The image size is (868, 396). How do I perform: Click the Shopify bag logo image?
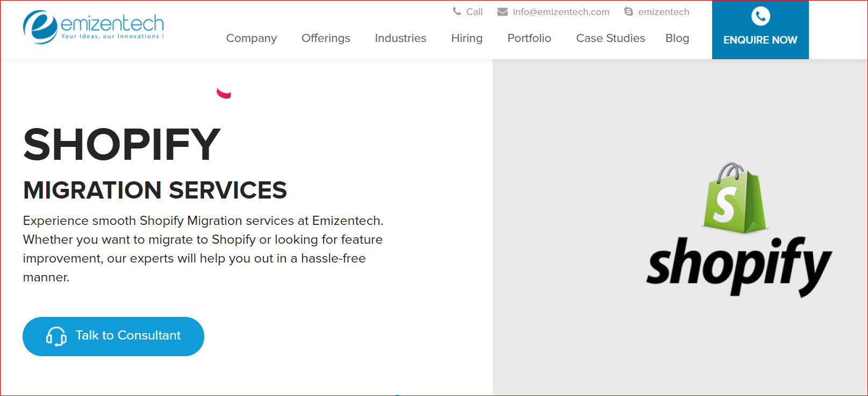tap(735, 197)
